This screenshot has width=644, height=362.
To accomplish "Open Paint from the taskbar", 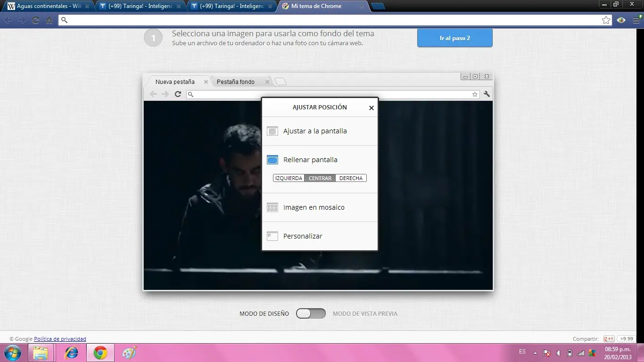I will tap(128, 352).
